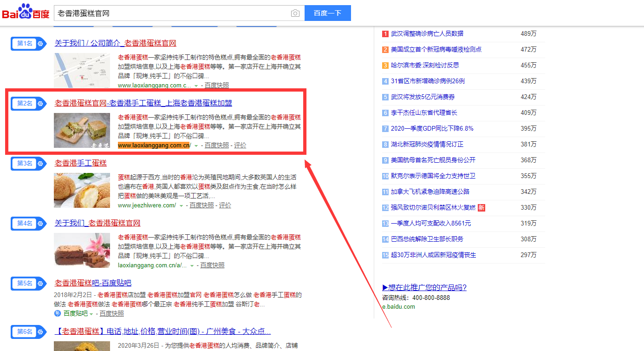The width and height of the screenshot is (644, 351).
Task: Click the red number 1 hot rank badge
Action: (x=385, y=33)
